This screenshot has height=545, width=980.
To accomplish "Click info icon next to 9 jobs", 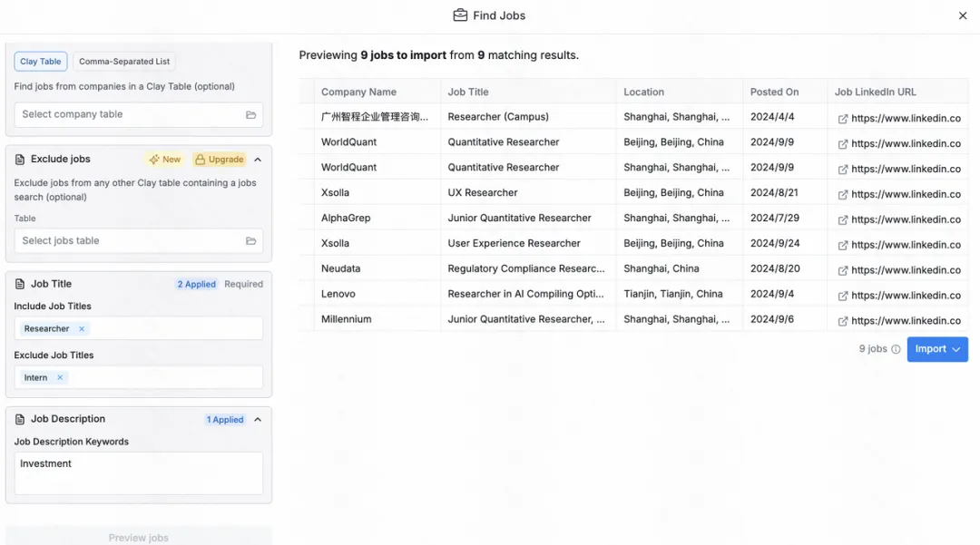I will click(x=896, y=350).
